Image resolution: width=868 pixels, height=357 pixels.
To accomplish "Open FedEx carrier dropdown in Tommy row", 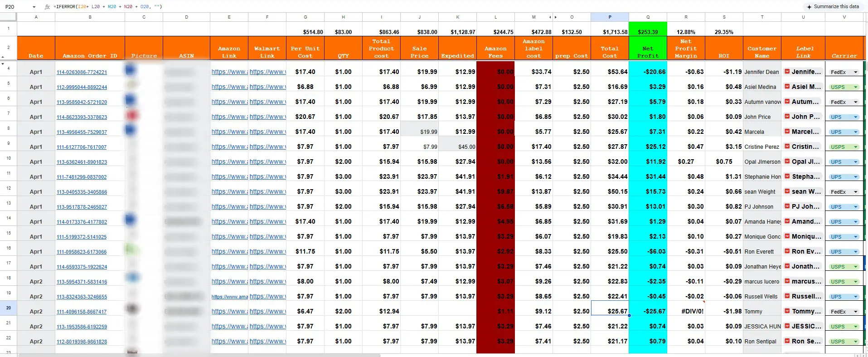I will tap(856, 312).
